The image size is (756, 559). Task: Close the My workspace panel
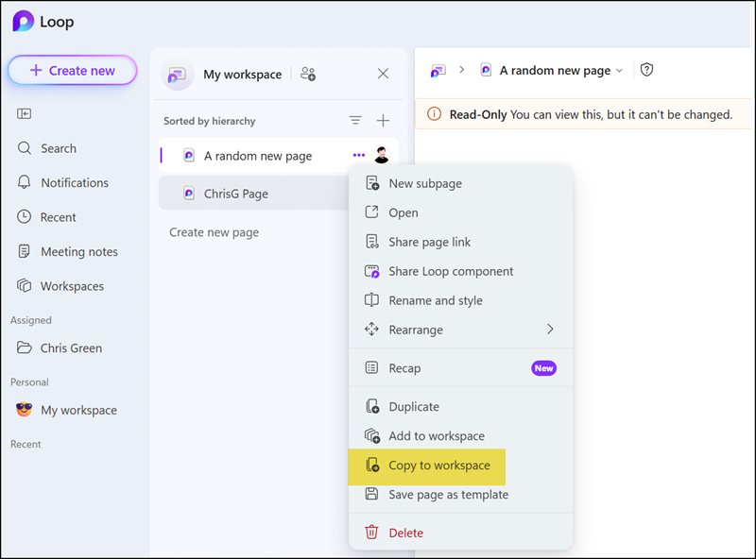(x=383, y=74)
